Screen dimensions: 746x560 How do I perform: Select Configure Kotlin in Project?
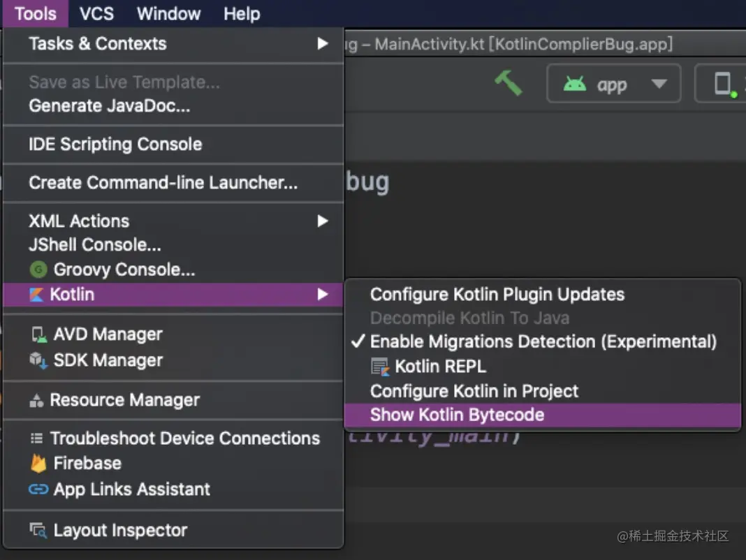542,391
